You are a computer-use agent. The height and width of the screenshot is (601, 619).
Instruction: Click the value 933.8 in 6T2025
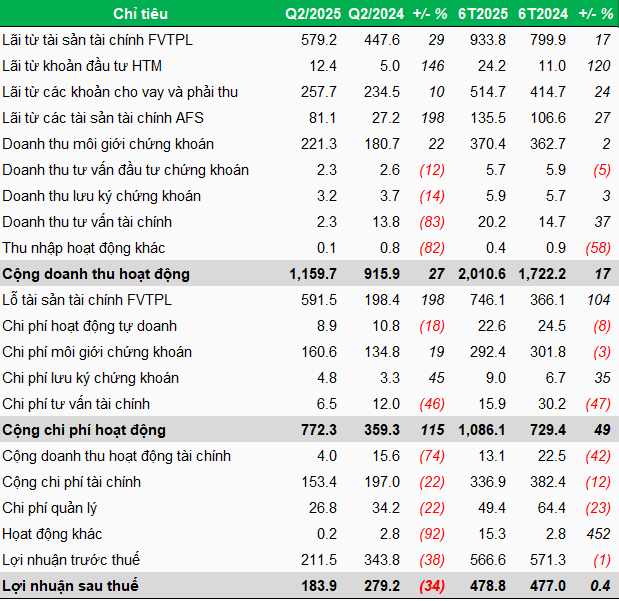pos(488,40)
